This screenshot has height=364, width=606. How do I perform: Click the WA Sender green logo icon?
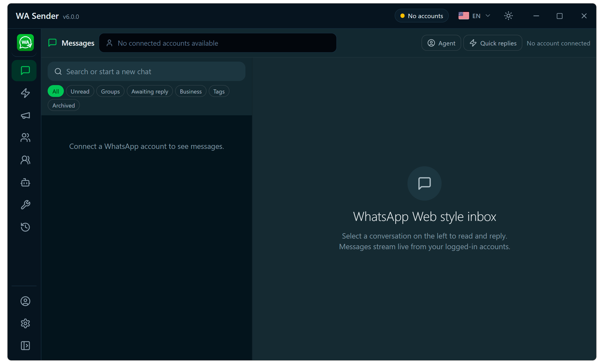(x=25, y=43)
